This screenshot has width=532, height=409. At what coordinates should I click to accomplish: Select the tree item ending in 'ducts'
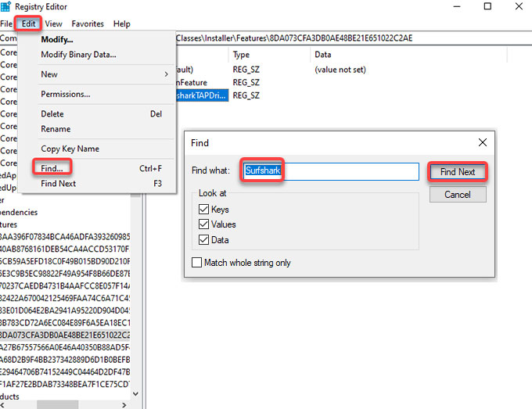click(9, 396)
